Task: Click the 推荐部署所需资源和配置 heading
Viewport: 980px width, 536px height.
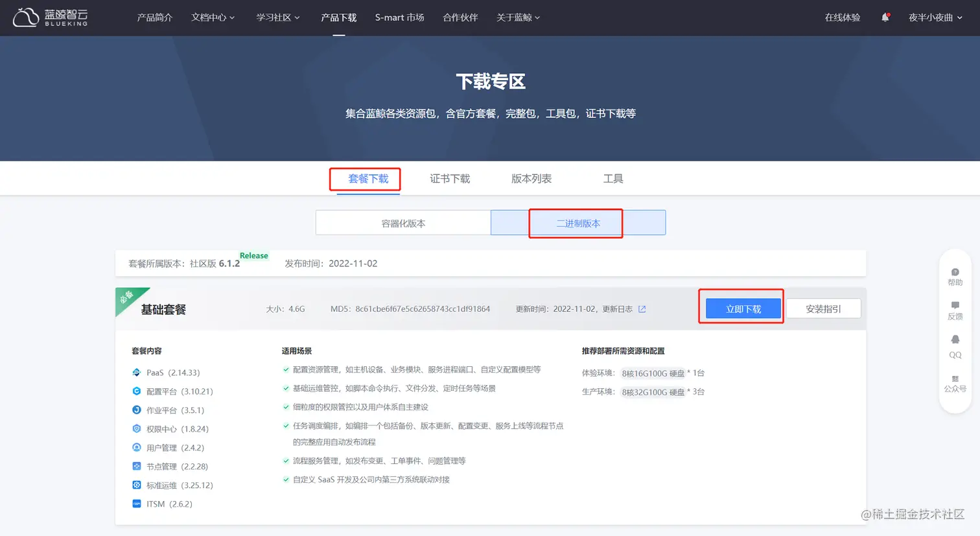Action: (623, 351)
